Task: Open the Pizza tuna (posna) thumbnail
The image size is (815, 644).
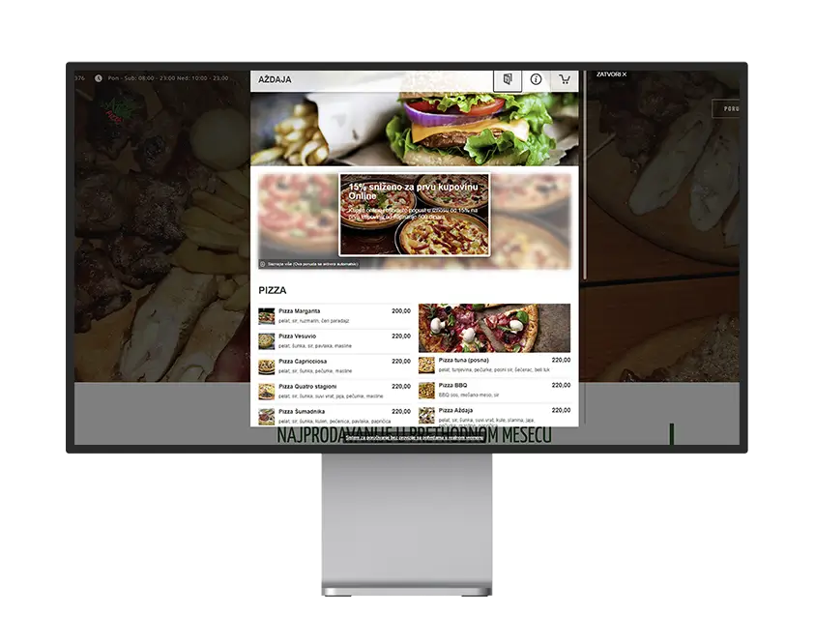Action: pyautogui.click(x=426, y=365)
